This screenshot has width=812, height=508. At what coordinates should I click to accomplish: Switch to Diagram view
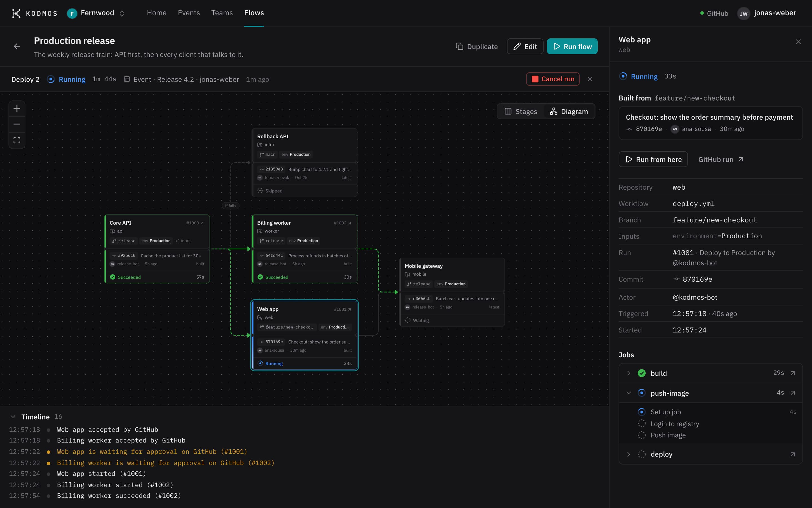pyautogui.click(x=569, y=111)
